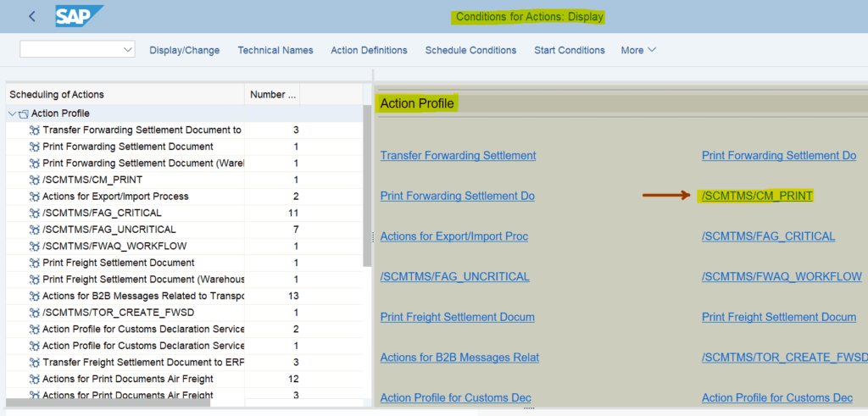Click icon beside /SCMTMS/CM_PRINT tree row

[x=35, y=180]
